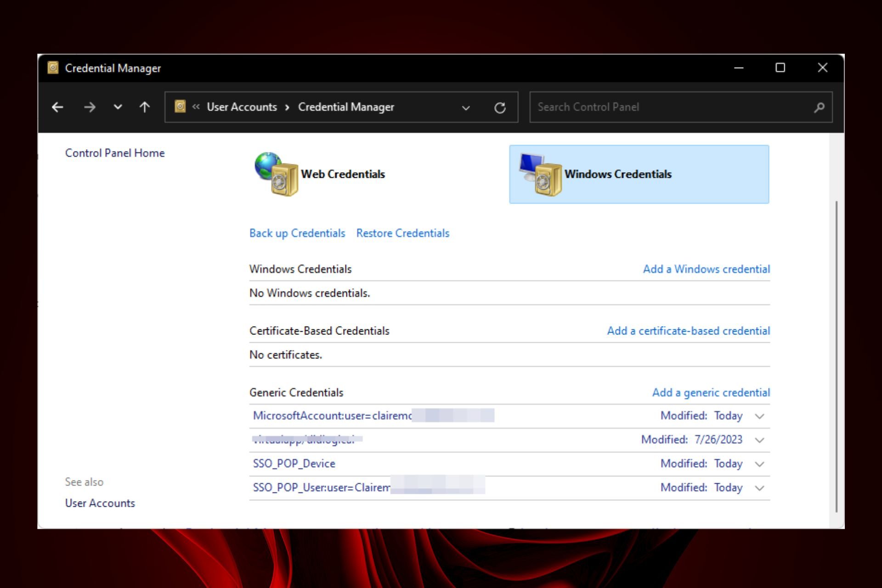Click the search magnifier icon
The height and width of the screenshot is (588, 882).
click(x=819, y=107)
